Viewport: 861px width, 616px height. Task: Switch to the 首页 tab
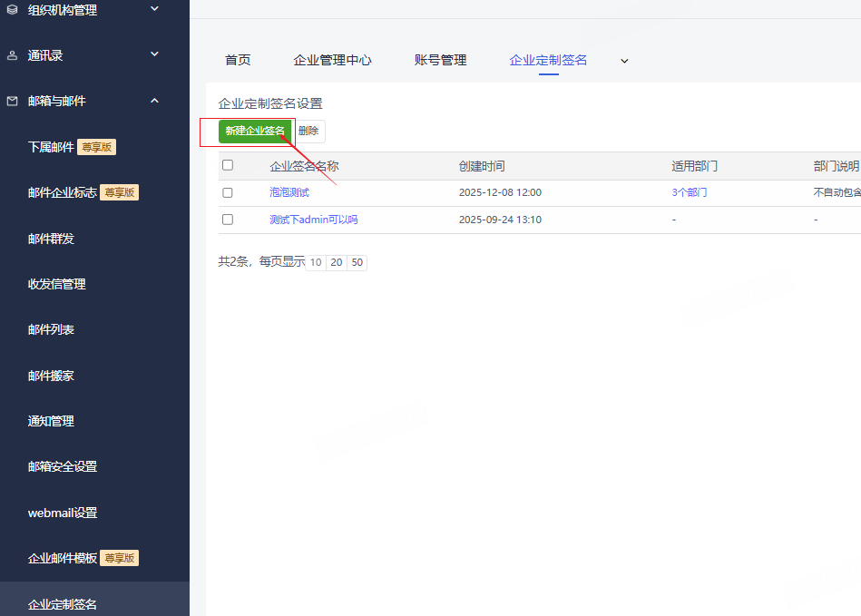[238, 61]
